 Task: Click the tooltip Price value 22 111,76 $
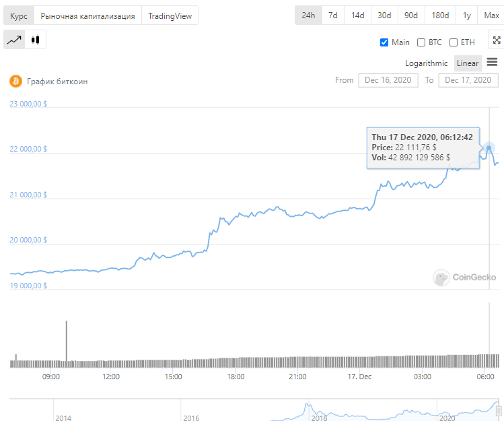[416, 148]
